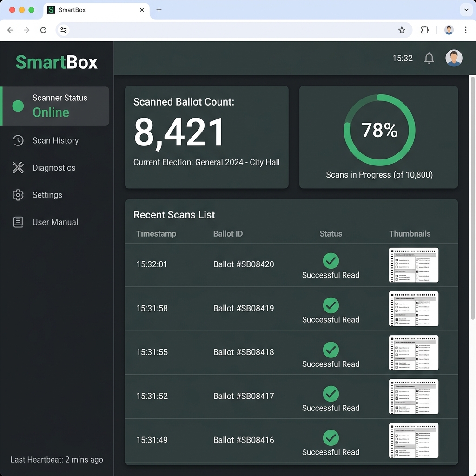Click Timestamp column header
Image resolution: width=476 pixels, height=476 pixels.
[156, 234]
